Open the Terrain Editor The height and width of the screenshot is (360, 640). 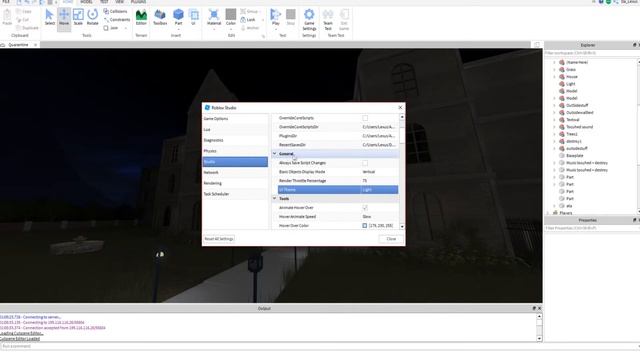(x=141, y=18)
